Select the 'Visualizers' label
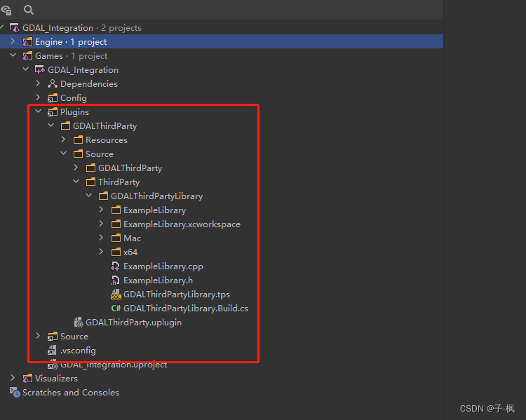Image resolution: width=526 pixels, height=420 pixels. pos(56,379)
